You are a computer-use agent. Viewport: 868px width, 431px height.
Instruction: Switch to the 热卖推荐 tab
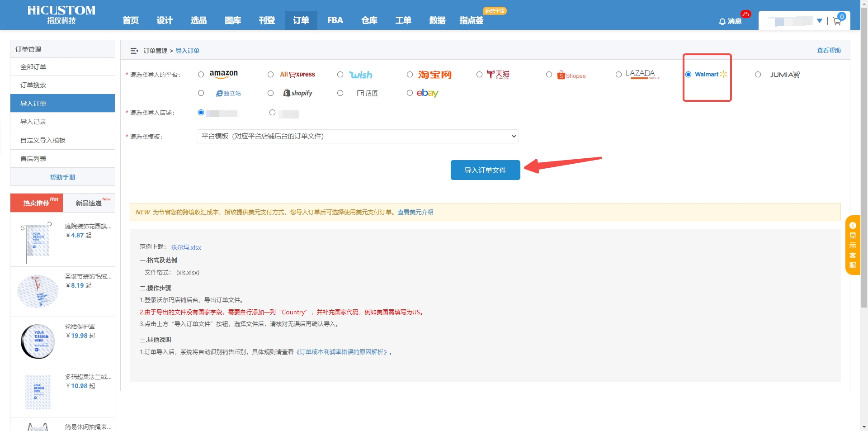pos(37,203)
